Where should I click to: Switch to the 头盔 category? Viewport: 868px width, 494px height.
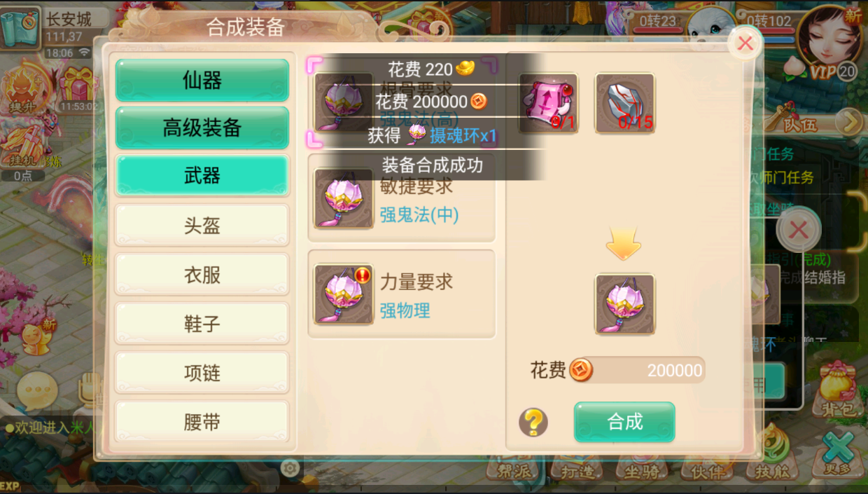202,226
